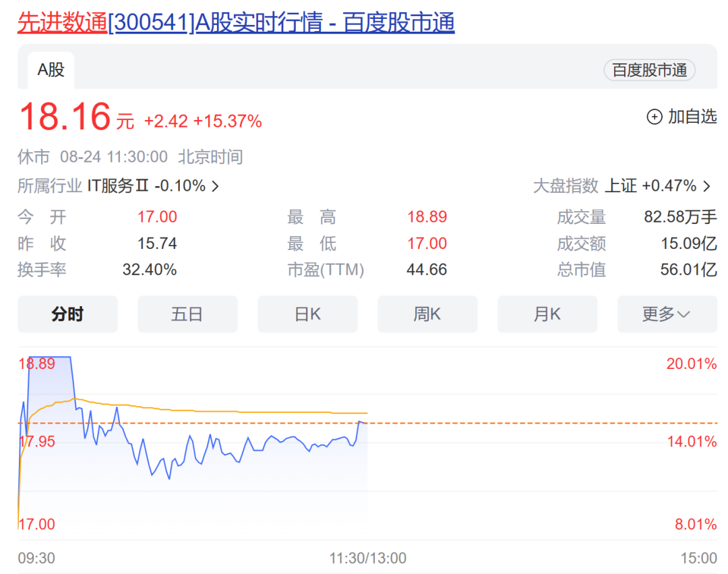Click the 18.16 current price

tap(65, 116)
